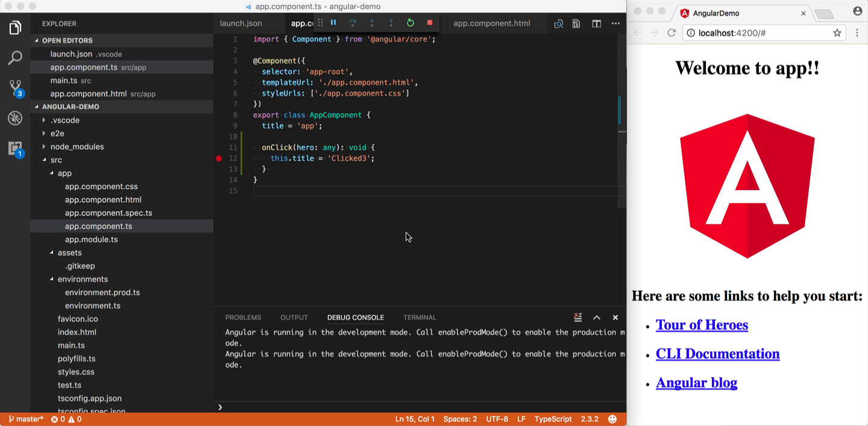Open the Problems panel tab
Image resolution: width=868 pixels, height=426 pixels.
click(244, 317)
